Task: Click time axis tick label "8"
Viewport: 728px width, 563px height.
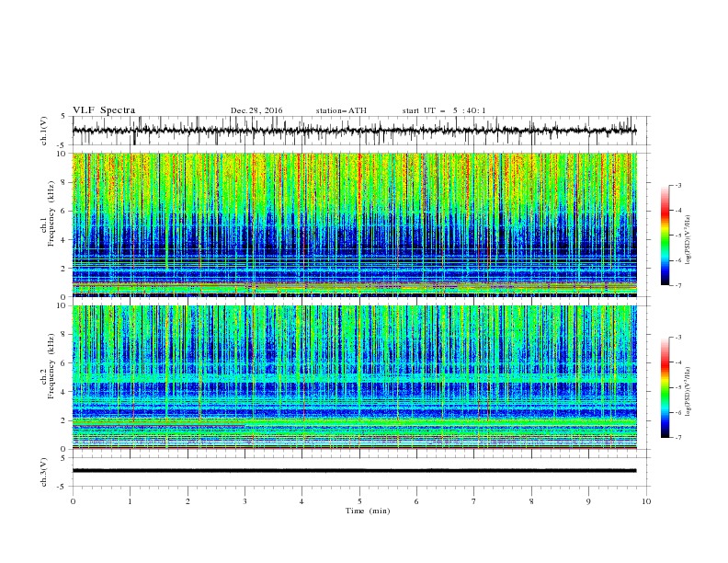Action: tap(531, 501)
